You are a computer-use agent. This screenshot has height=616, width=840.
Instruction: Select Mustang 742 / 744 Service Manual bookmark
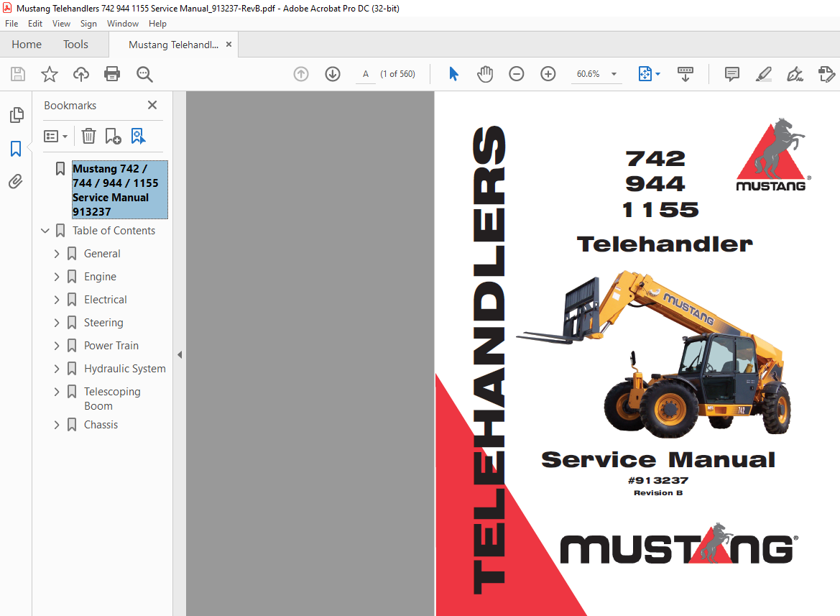point(120,190)
